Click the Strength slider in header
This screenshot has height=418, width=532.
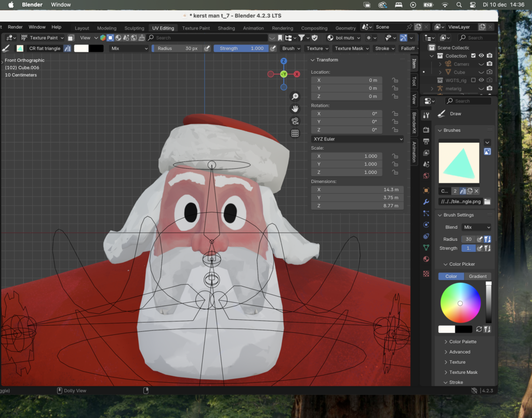pyautogui.click(x=241, y=48)
